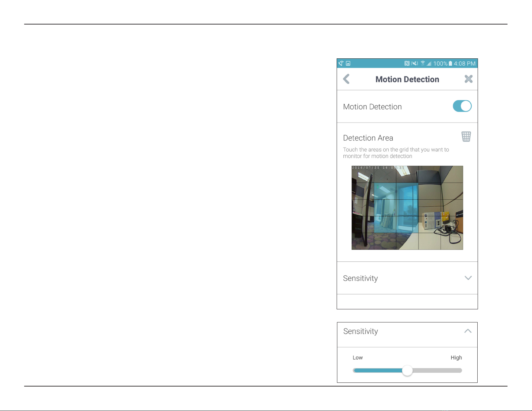The width and height of the screenshot is (532, 411).
Task: Click the Motion Detection header title
Action: [407, 80]
